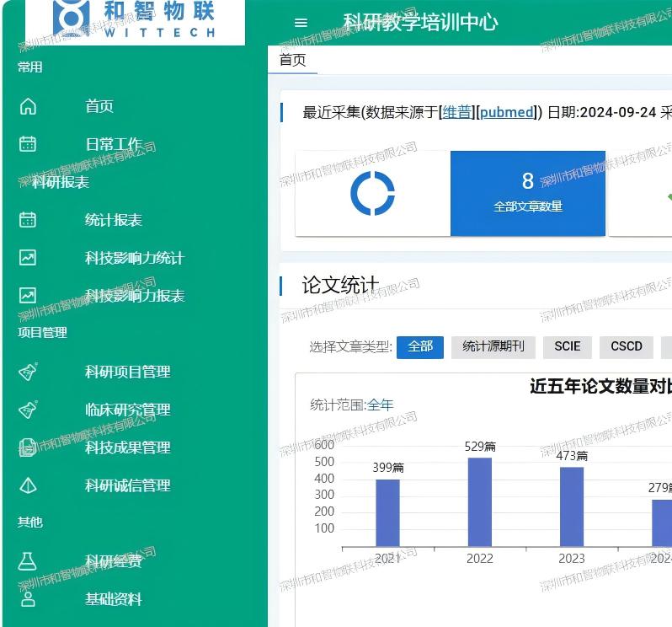Open 基础资料 menu item

(114, 599)
